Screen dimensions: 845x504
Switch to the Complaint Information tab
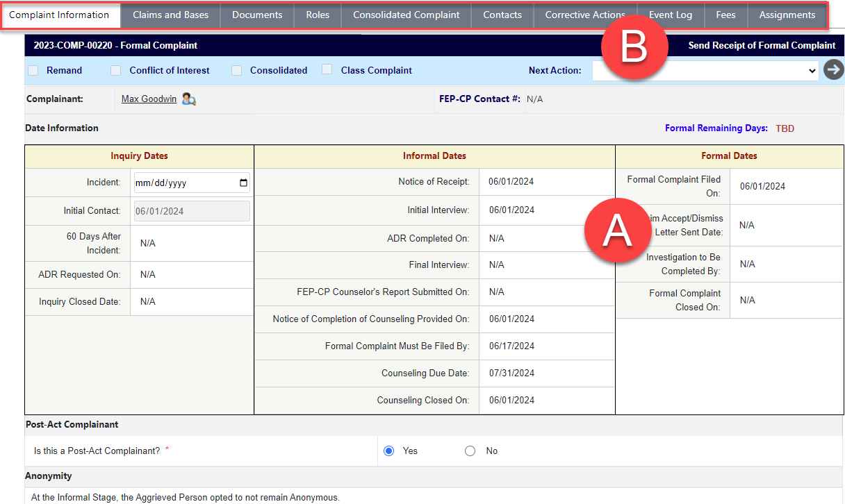[59, 15]
